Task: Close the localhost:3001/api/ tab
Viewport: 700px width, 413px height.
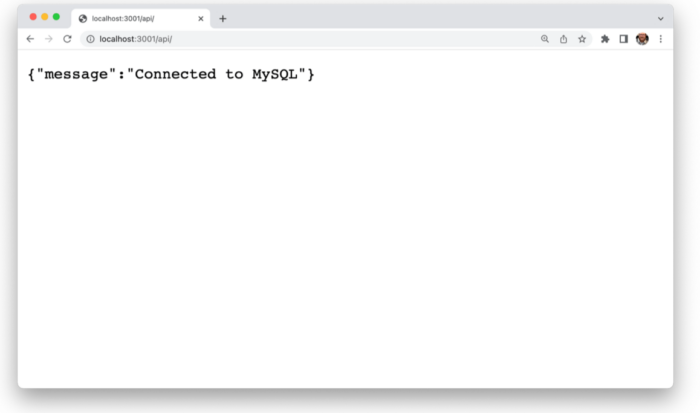Action: click(x=201, y=18)
